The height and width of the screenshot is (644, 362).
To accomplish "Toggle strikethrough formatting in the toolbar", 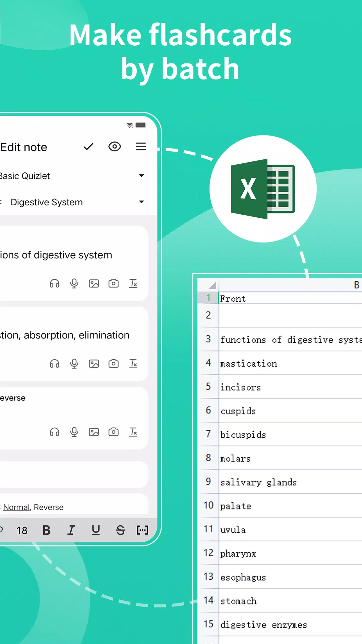I will (120, 530).
